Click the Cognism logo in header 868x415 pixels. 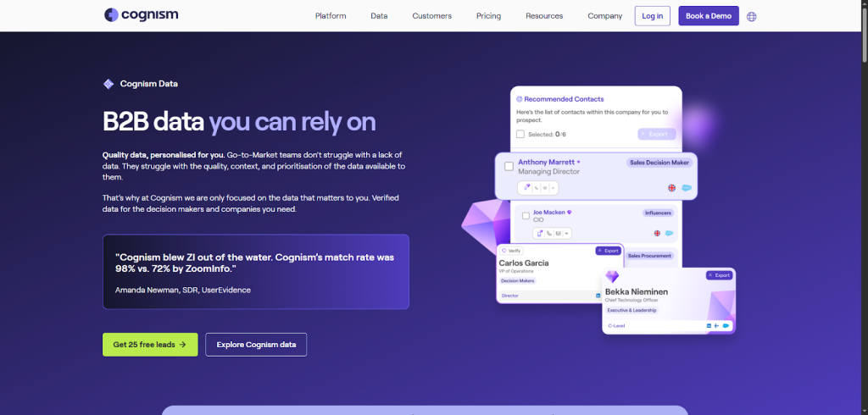141,15
